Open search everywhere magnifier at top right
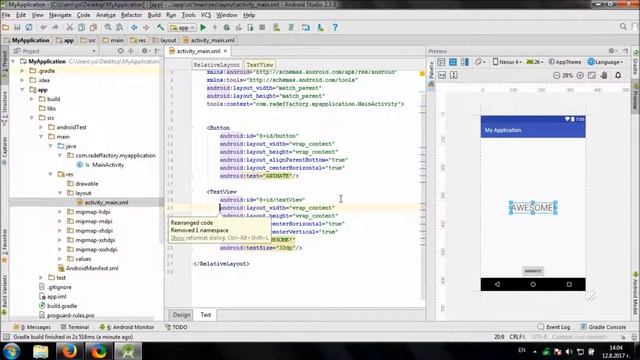640x360 pixels. [623, 27]
